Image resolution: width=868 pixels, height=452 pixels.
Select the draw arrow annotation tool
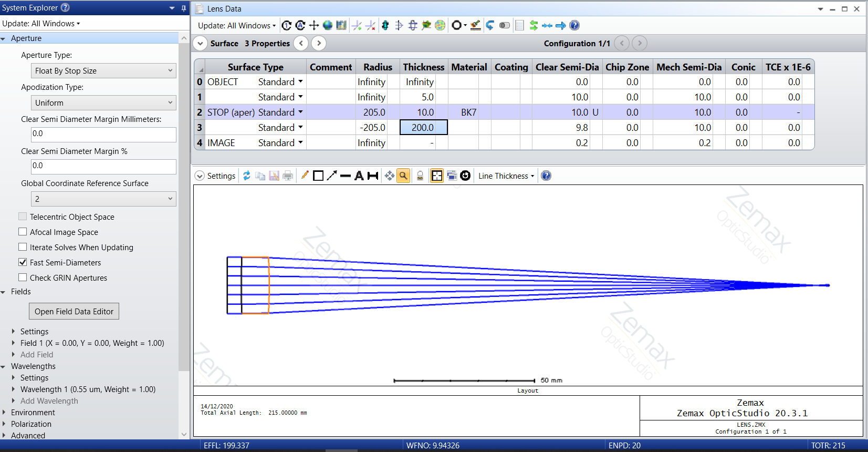coord(331,176)
